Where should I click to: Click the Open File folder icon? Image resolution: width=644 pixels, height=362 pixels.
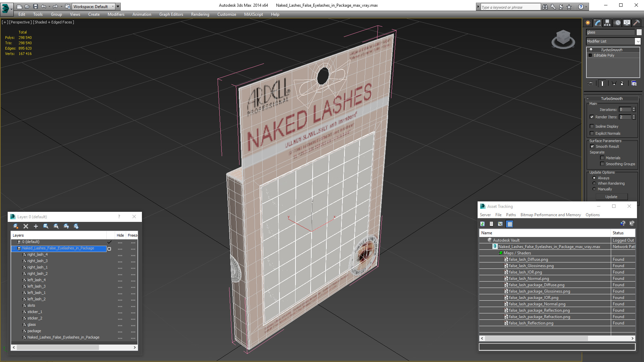pyautogui.click(x=27, y=6)
